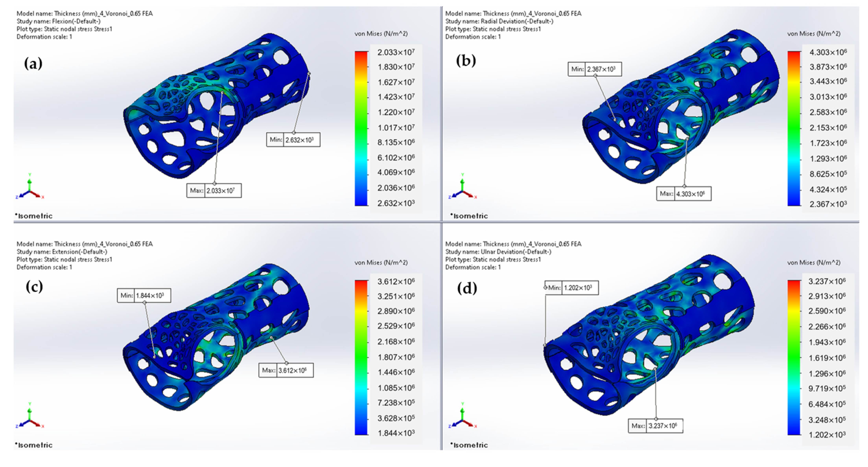Select the Min 1.202×10³ callout in Ulnar Deviation
The height and width of the screenshot is (467, 868).
(571, 288)
